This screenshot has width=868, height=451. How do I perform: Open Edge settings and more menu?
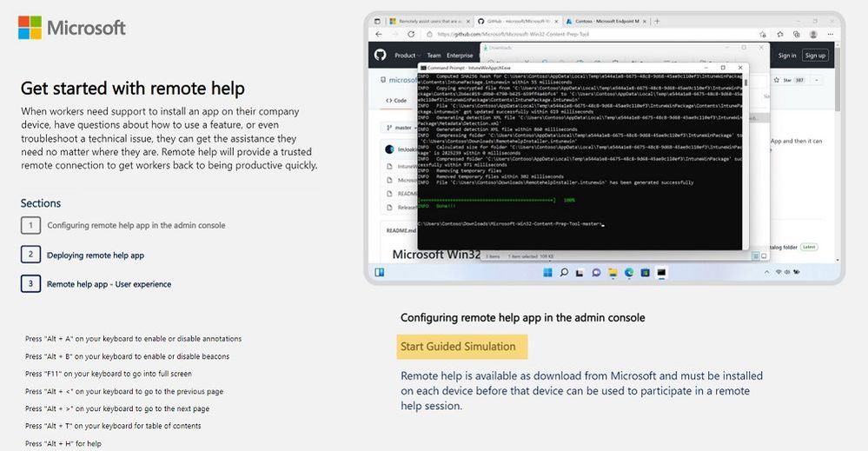831,34
